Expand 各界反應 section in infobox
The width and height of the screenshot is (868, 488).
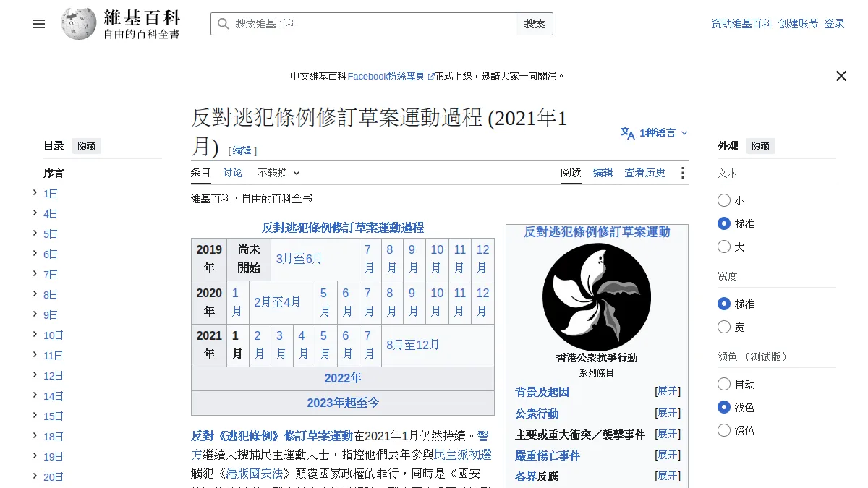coord(668,476)
